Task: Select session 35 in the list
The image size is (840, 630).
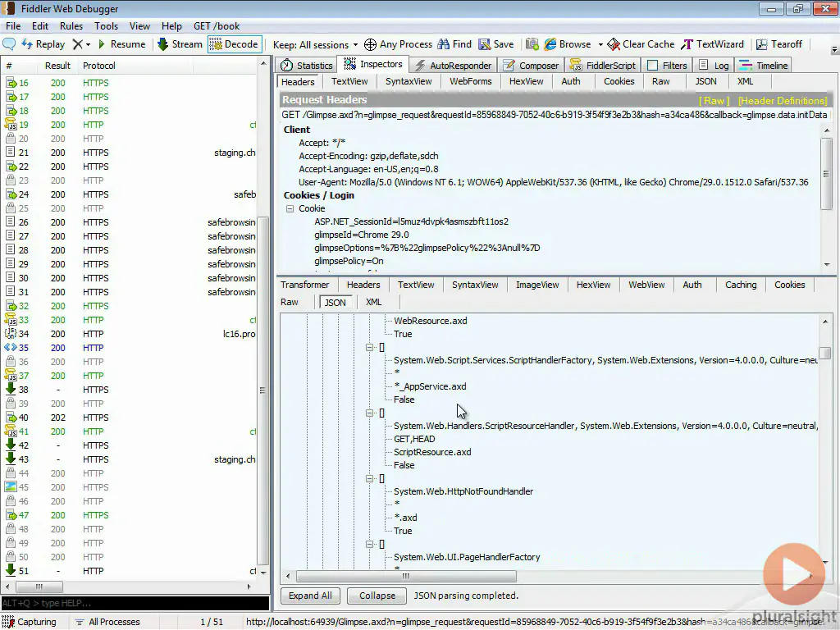Action: (130, 348)
